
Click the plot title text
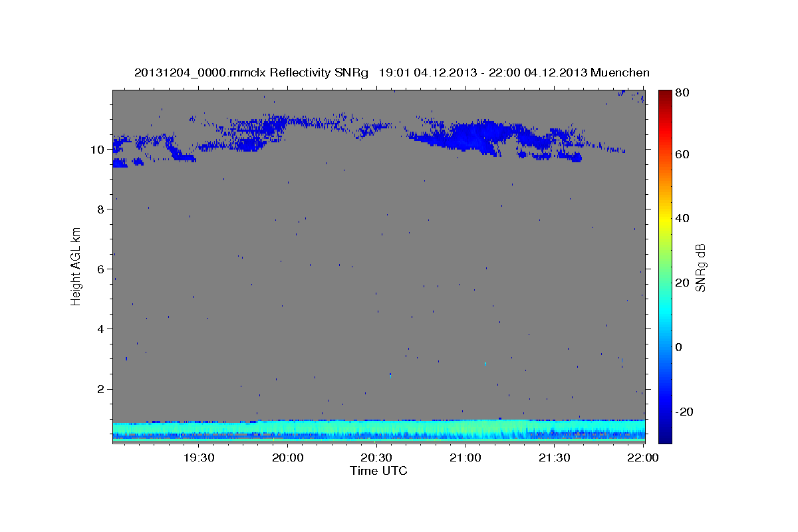392,72
